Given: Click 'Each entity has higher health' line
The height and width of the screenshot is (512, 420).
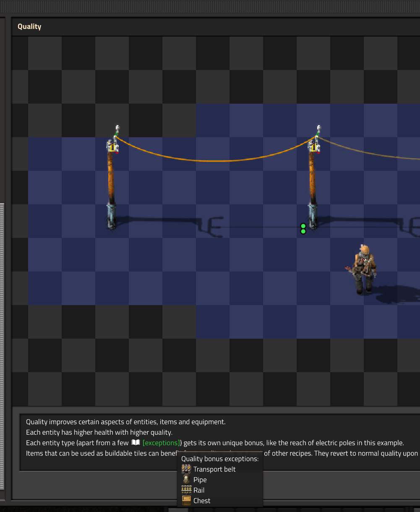Looking at the screenshot, I should [99, 432].
